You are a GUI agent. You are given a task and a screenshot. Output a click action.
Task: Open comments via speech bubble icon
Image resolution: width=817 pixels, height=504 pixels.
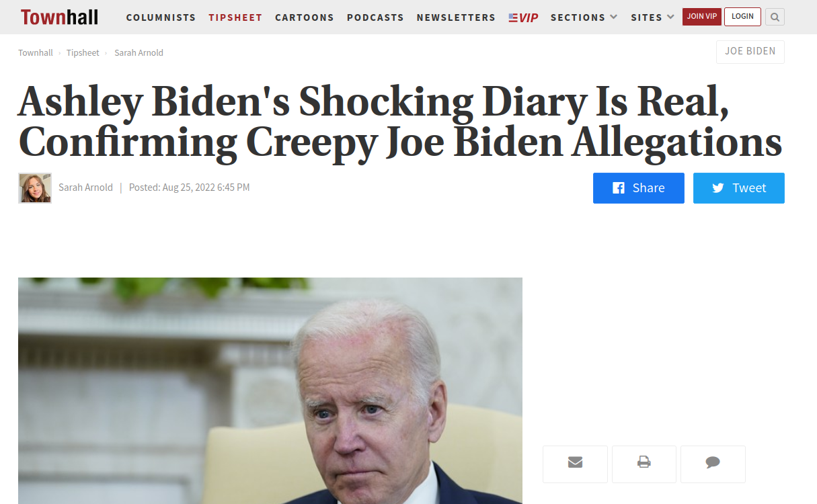click(713, 462)
